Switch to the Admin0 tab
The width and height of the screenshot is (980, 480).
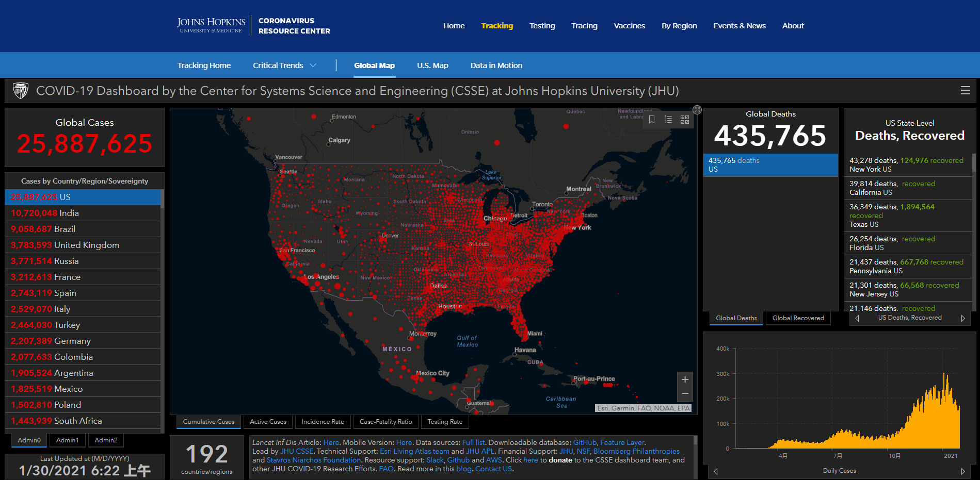point(29,440)
